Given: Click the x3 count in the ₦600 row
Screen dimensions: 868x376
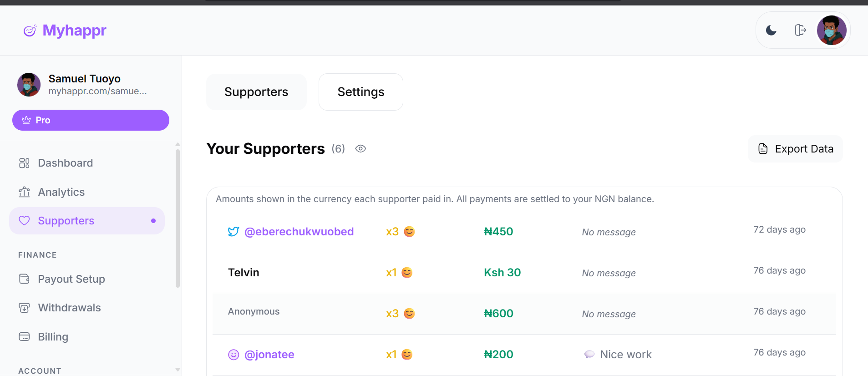Looking at the screenshot, I should [x=392, y=314].
